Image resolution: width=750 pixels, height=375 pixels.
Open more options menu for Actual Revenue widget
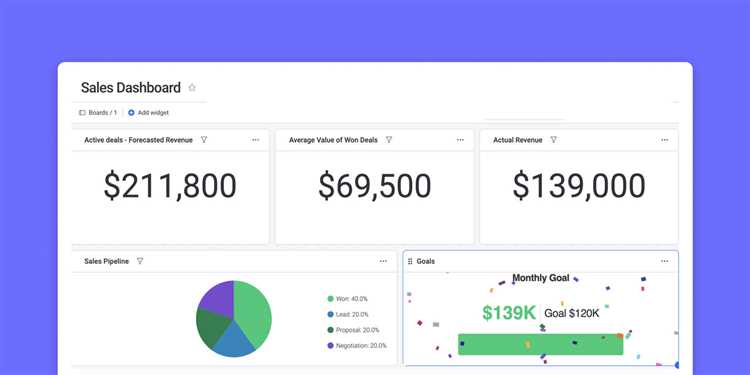pos(664,140)
